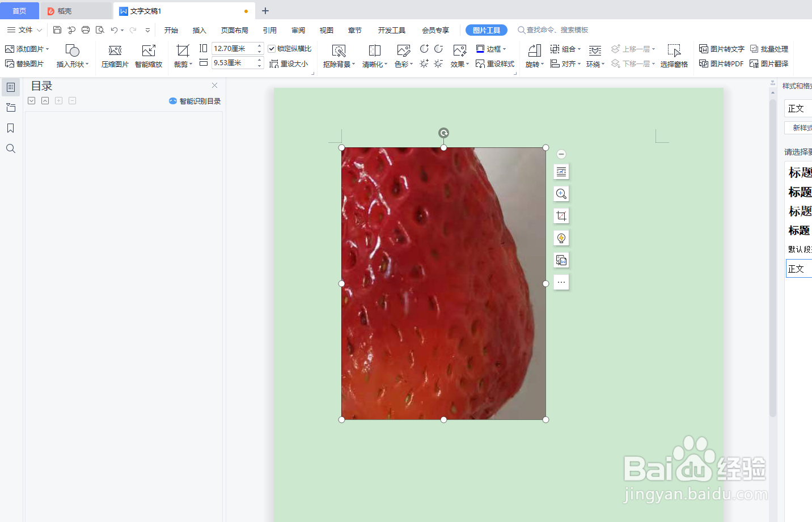Viewport: 812px width, 522px height.
Task: Click the decrease contrast icon
Action: 438,49
